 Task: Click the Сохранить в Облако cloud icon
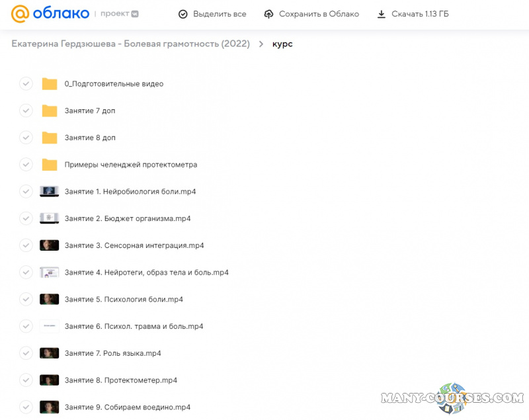(x=268, y=14)
